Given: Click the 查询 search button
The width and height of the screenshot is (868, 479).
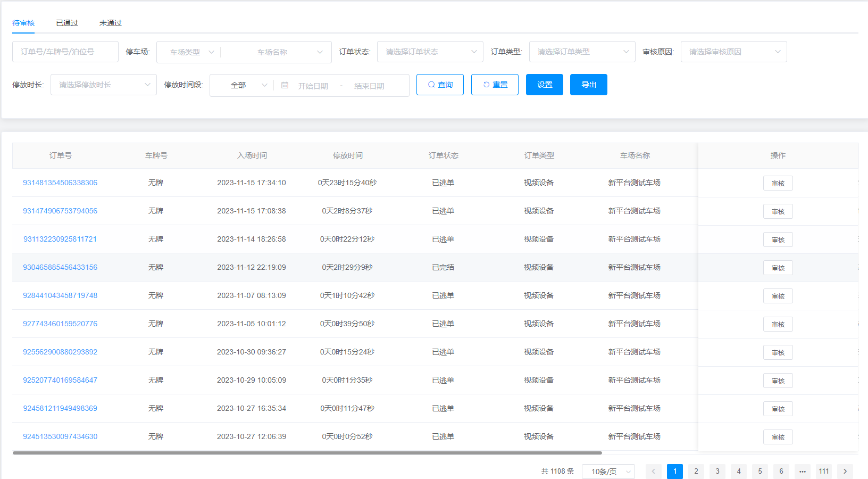Looking at the screenshot, I should (440, 85).
